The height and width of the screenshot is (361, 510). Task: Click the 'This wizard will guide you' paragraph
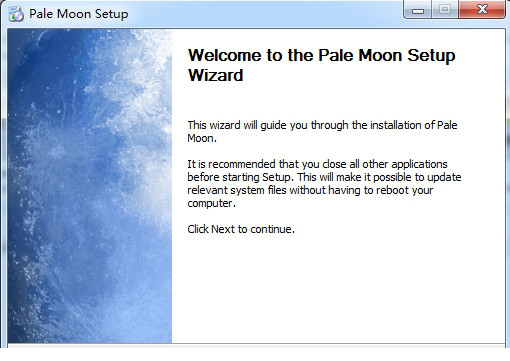[322, 131]
